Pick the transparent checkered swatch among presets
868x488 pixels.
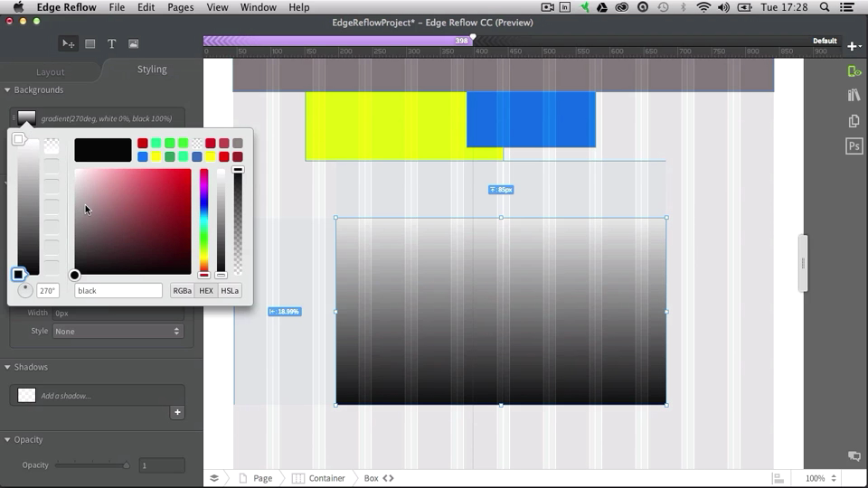pos(196,144)
